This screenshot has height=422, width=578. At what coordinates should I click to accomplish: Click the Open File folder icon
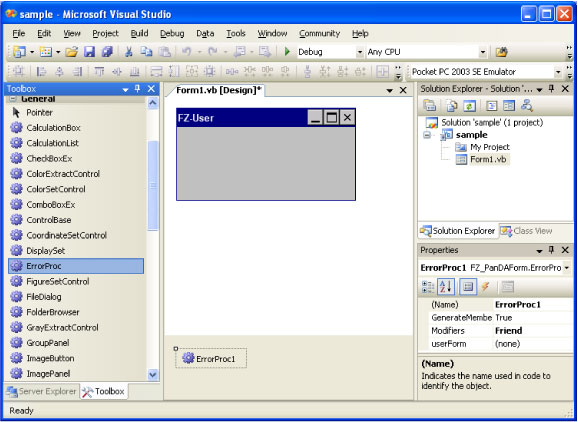click(72, 52)
